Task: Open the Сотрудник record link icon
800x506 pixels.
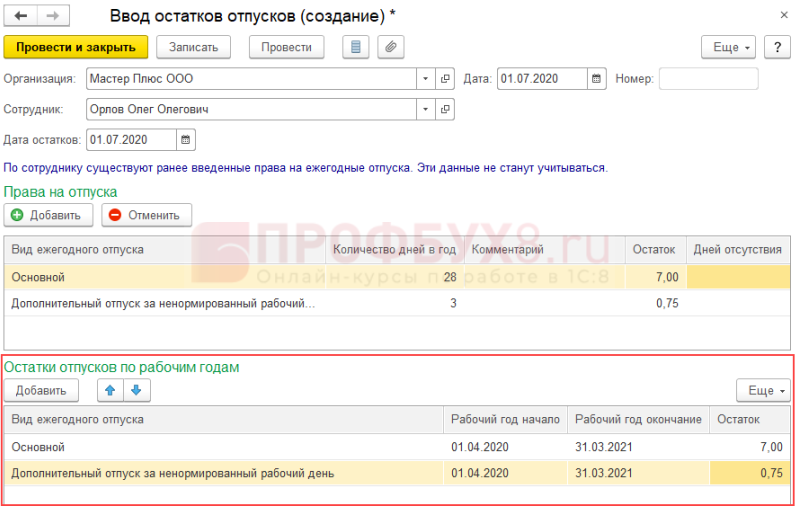Action: tap(445, 109)
